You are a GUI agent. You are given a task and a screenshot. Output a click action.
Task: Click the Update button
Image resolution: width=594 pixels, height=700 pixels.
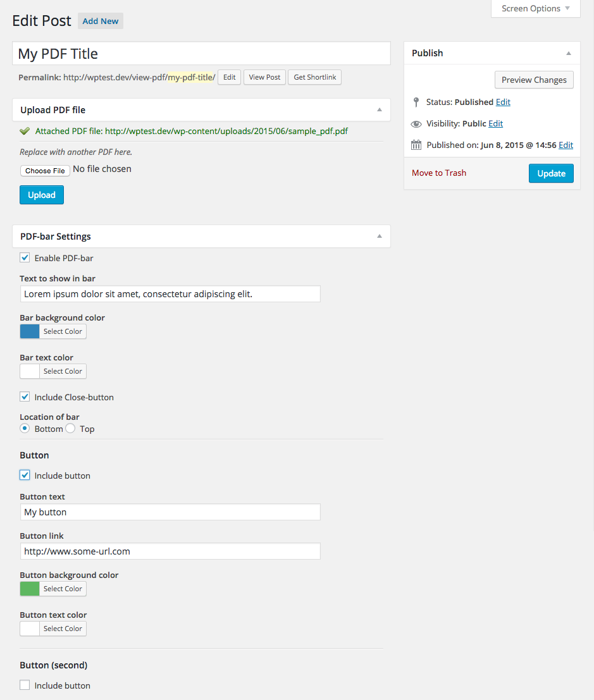551,173
